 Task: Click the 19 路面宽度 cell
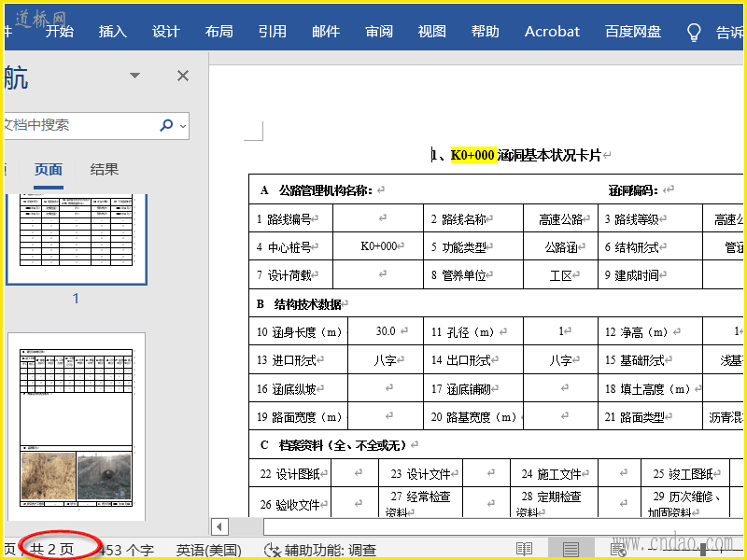tap(298, 416)
